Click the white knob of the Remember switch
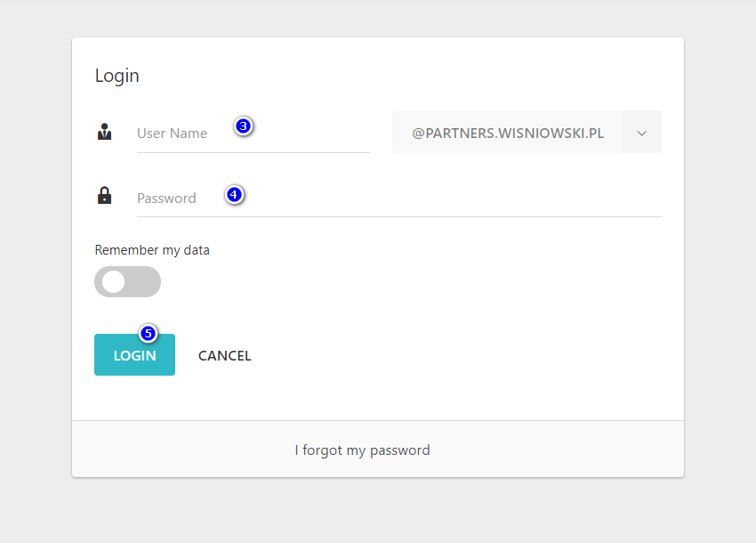The image size is (756, 543). coord(114,282)
